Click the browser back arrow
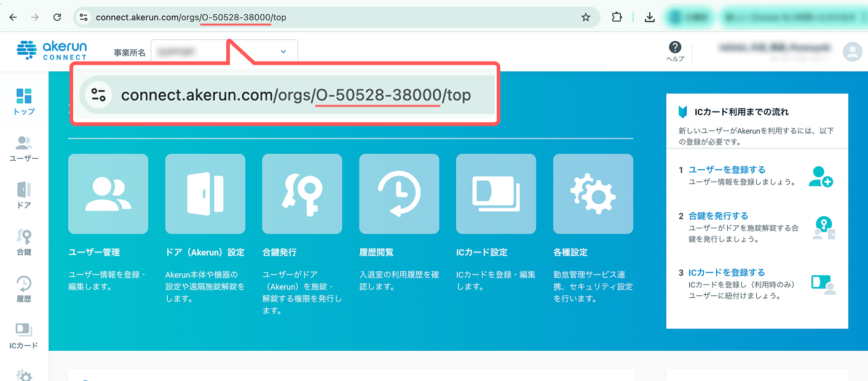 point(13,17)
